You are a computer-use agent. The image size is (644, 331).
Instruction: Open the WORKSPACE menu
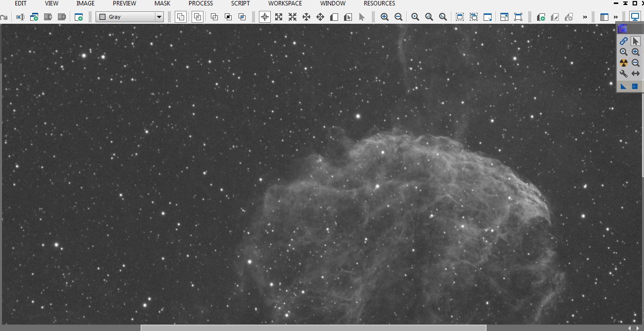[285, 3]
